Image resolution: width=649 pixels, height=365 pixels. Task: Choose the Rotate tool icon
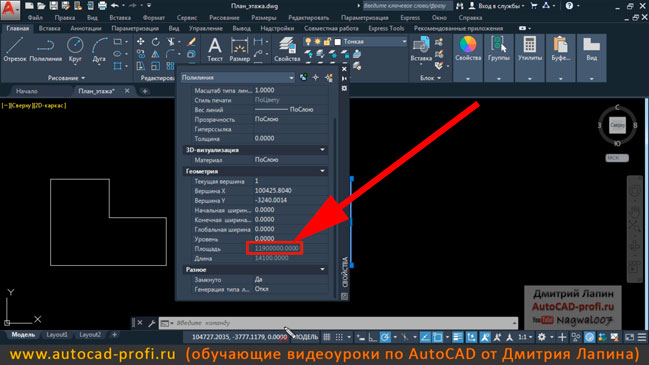pos(155,41)
